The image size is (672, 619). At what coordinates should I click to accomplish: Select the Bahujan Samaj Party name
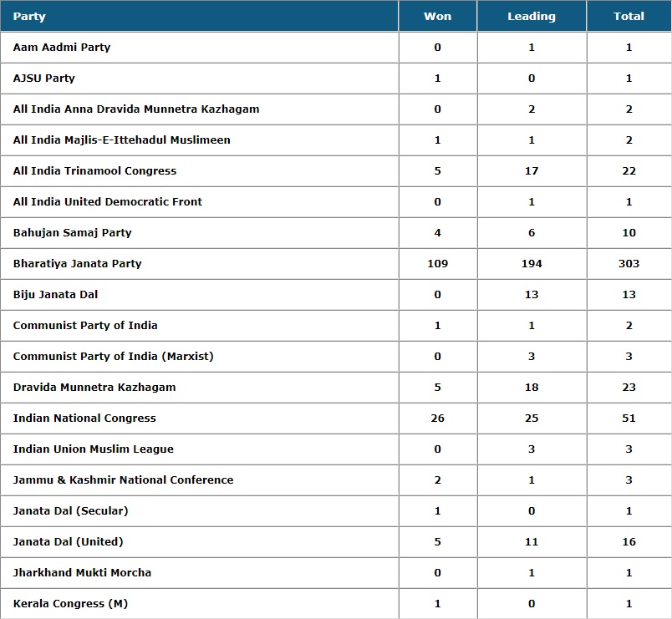point(72,232)
